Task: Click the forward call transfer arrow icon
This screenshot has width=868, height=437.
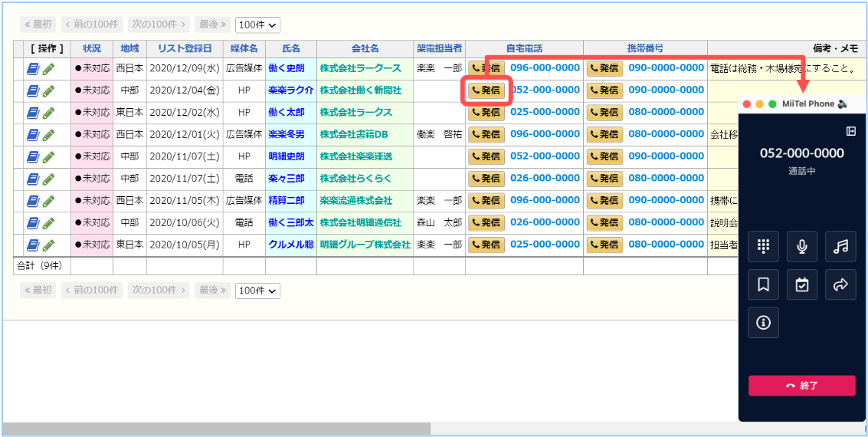Action: coord(840,284)
